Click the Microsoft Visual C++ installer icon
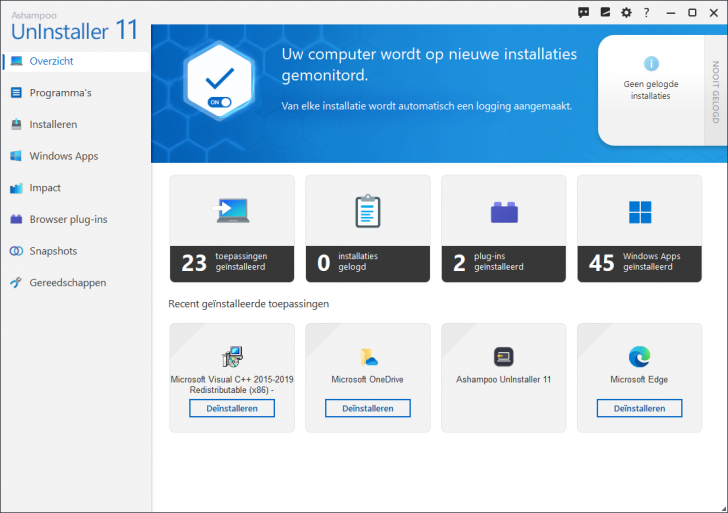The width and height of the screenshot is (728, 513). (232, 356)
